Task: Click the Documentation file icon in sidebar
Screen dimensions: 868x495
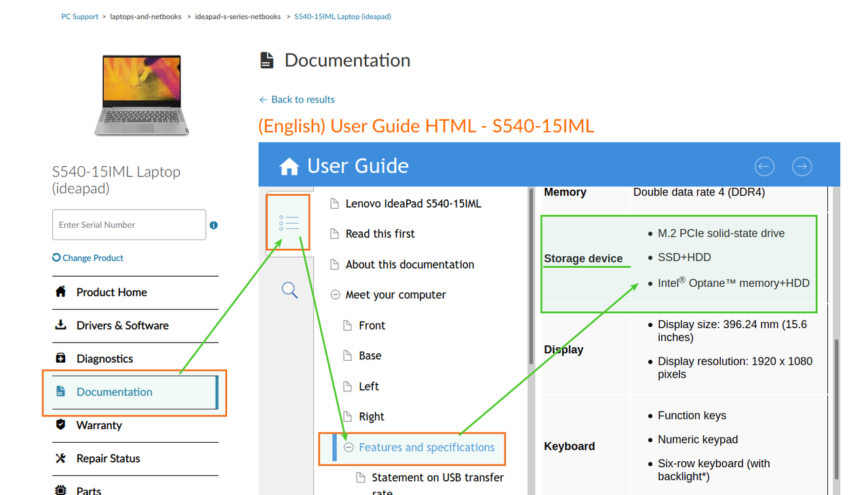Action: click(61, 391)
